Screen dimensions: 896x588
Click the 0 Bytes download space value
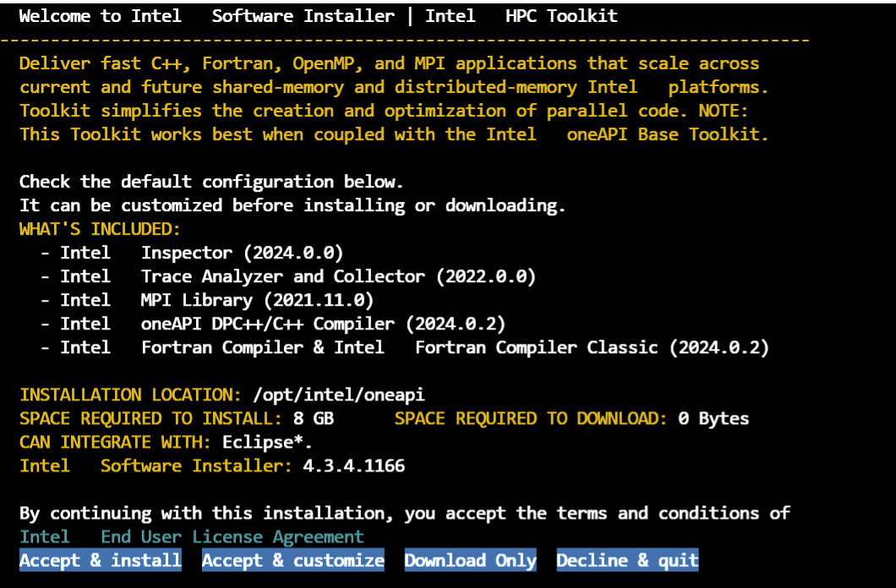click(x=713, y=418)
